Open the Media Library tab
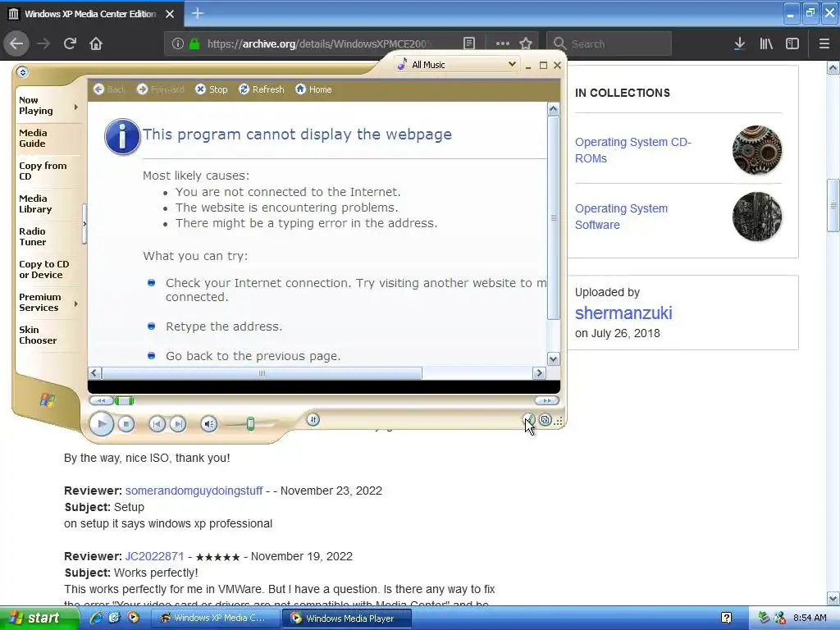Image resolution: width=840 pixels, height=630 pixels. [x=47, y=203]
